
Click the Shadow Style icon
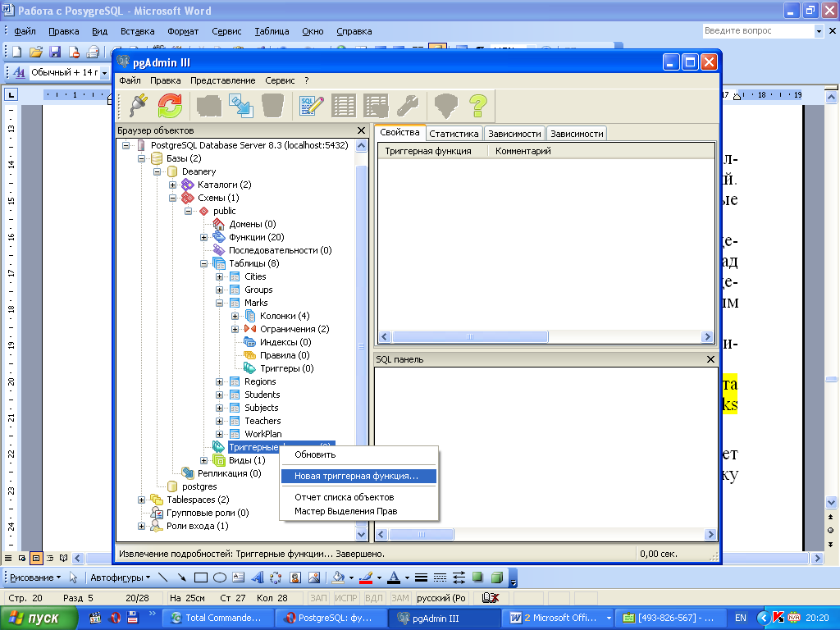click(x=478, y=577)
